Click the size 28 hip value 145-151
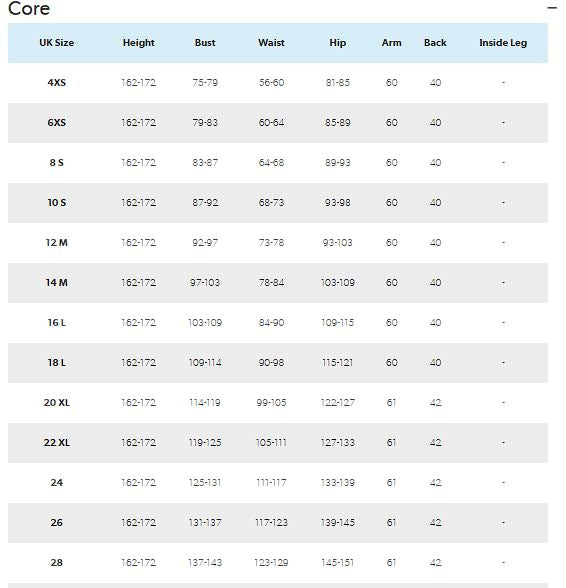 (x=338, y=562)
